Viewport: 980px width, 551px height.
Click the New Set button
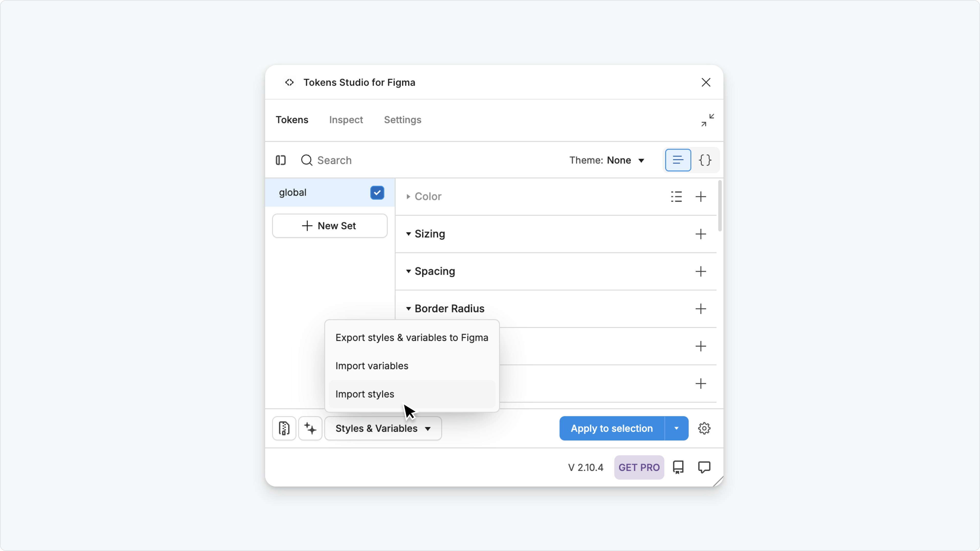click(x=329, y=226)
